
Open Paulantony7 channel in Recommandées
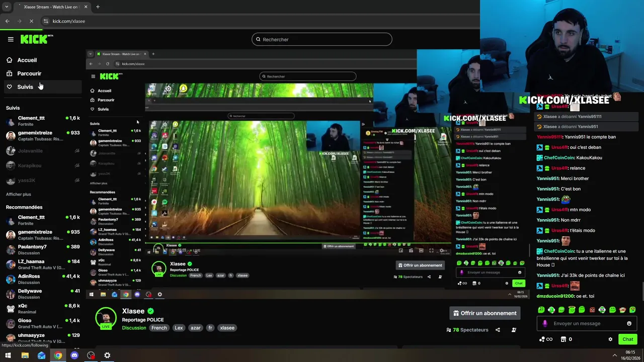[x=43, y=249]
